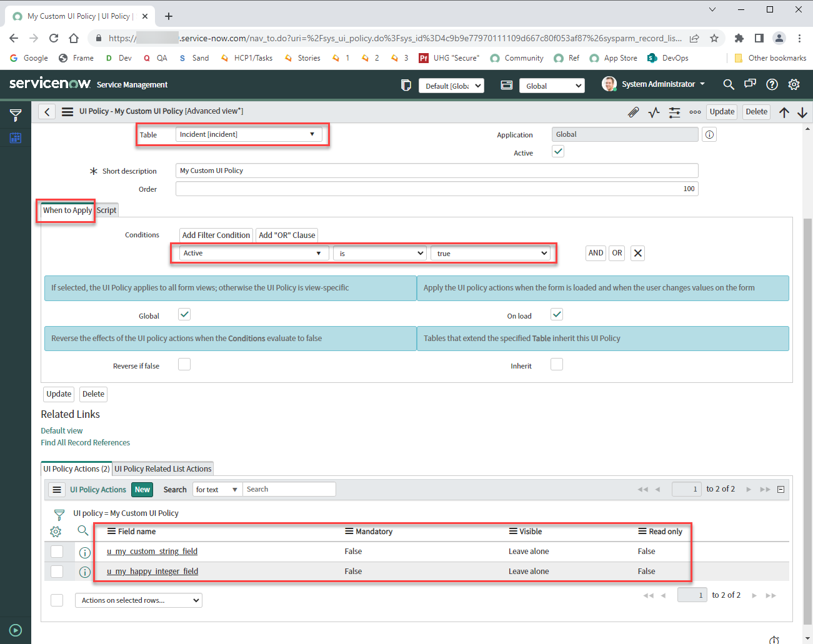Click the back arrow on form header
This screenshot has width=813, height=644.
point(47,112)
